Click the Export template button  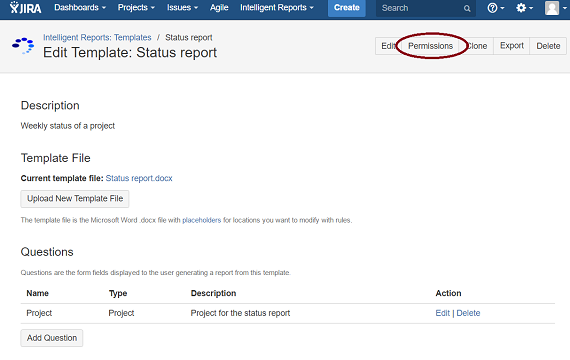511,46
